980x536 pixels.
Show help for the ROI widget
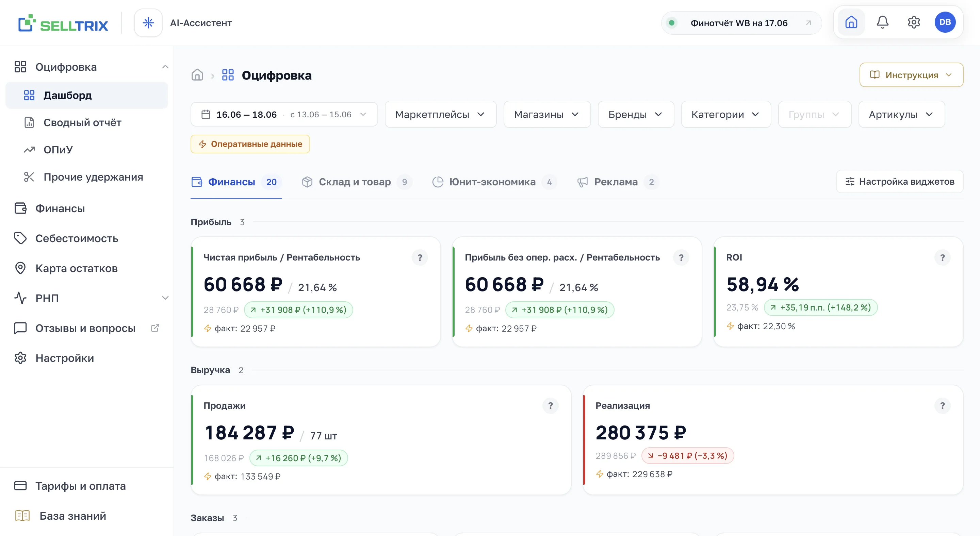tap(942, 258)
